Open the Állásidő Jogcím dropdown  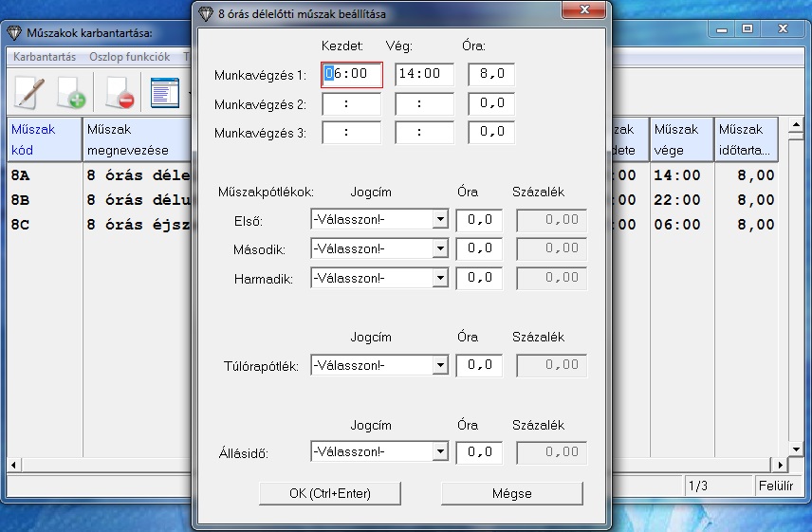pos(439,452)
